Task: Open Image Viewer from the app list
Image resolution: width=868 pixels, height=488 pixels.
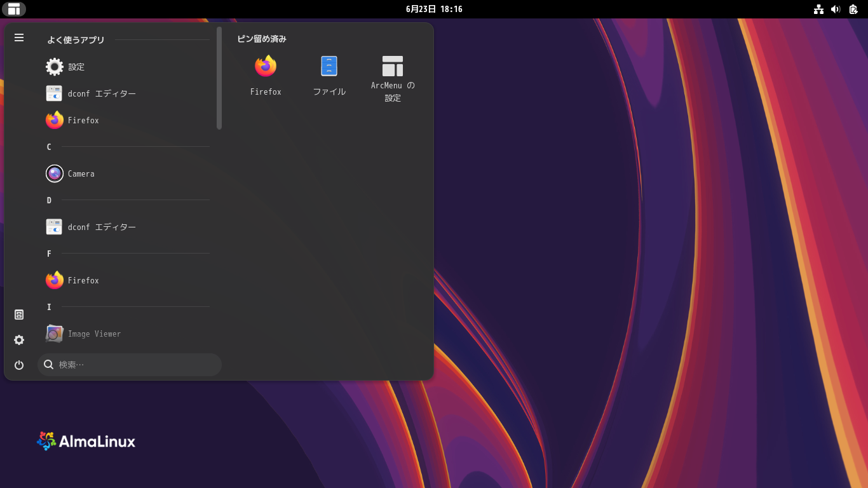Action: click(x=94, y=334)
